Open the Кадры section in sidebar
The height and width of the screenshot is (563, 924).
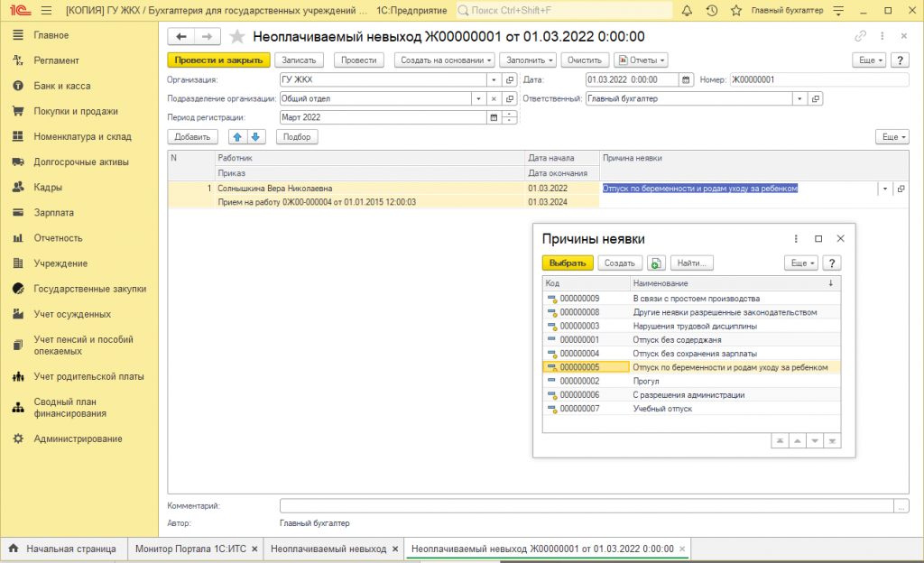coord(47,188)
